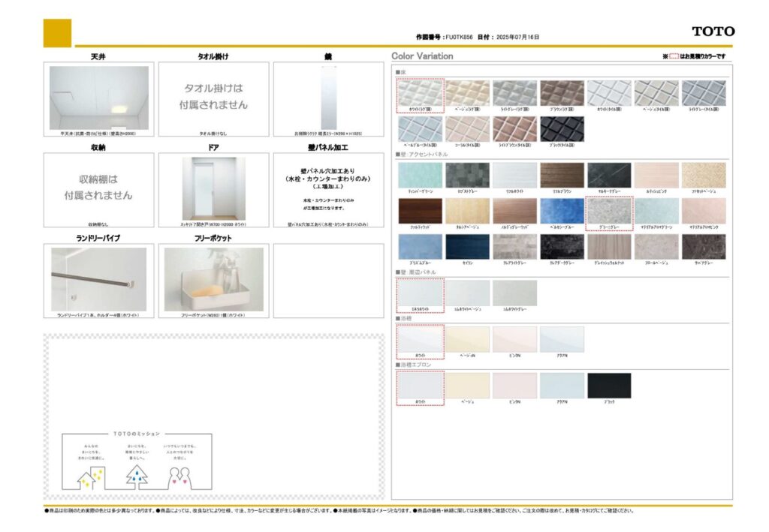Click the mirror (鏡) thumbnail
The width and height of the screenshot is (769, 532).
(328, 97)
